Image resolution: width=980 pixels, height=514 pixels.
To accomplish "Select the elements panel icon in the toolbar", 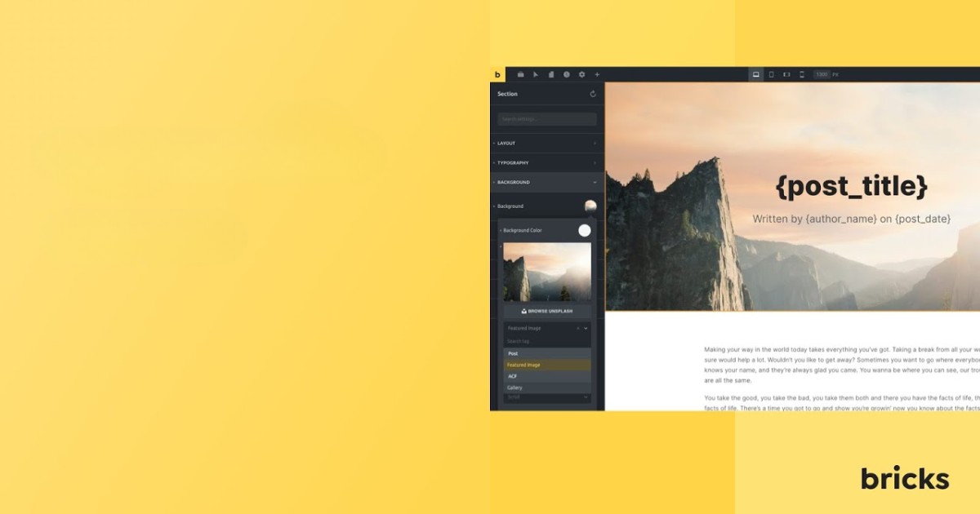I will click(x=521, y=73).
